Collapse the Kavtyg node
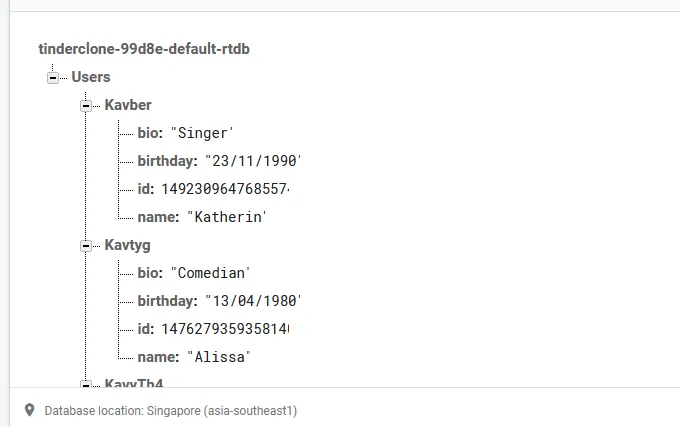 point(86,246)
